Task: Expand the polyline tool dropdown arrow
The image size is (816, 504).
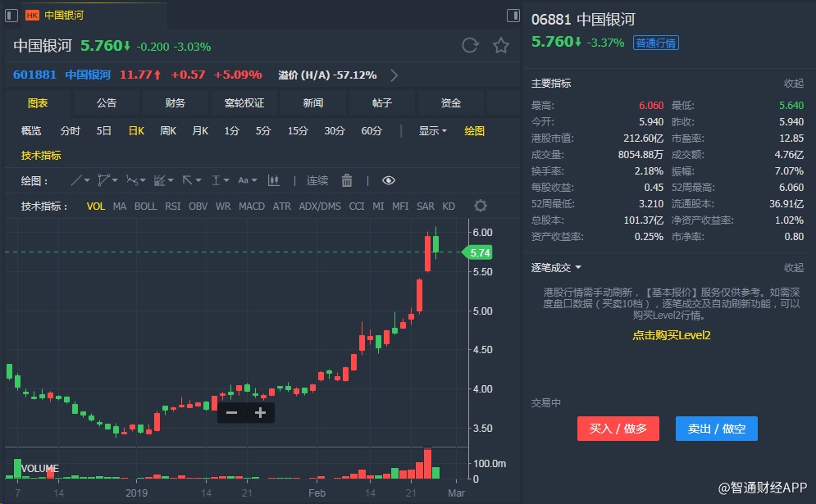Action: [x=115, y=180]
